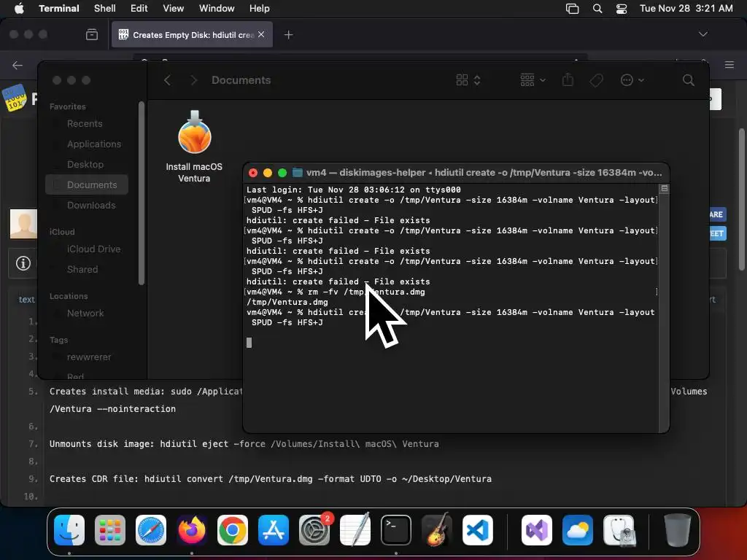Open the Install macOS Ventura file
The width and height of the screenshot is (747, 560).
(194, 146)
